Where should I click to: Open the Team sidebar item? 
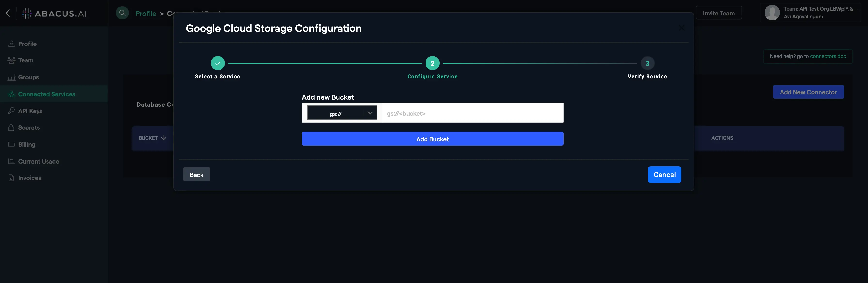pyautogui.click(x=26, y=60)
